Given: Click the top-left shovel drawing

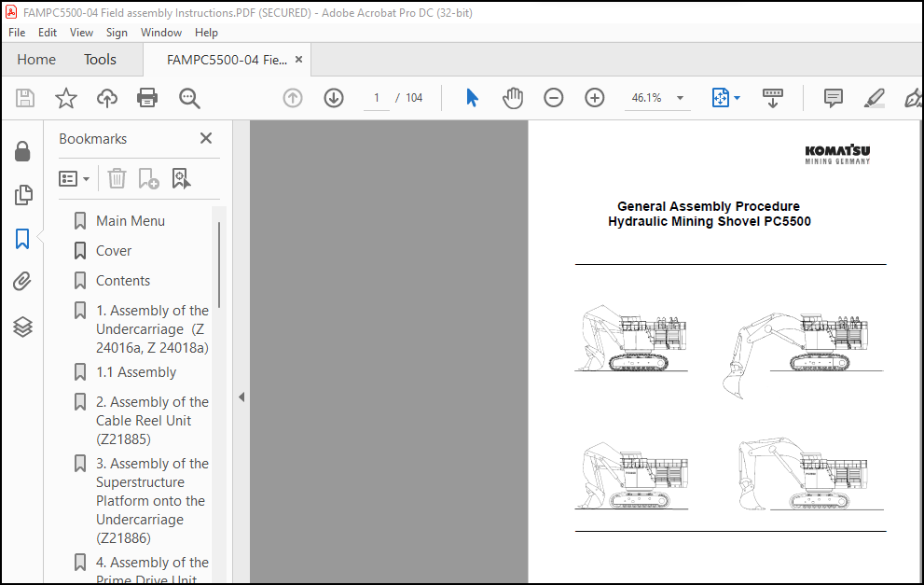Looking at the screenshot, I should coord(631,338).
